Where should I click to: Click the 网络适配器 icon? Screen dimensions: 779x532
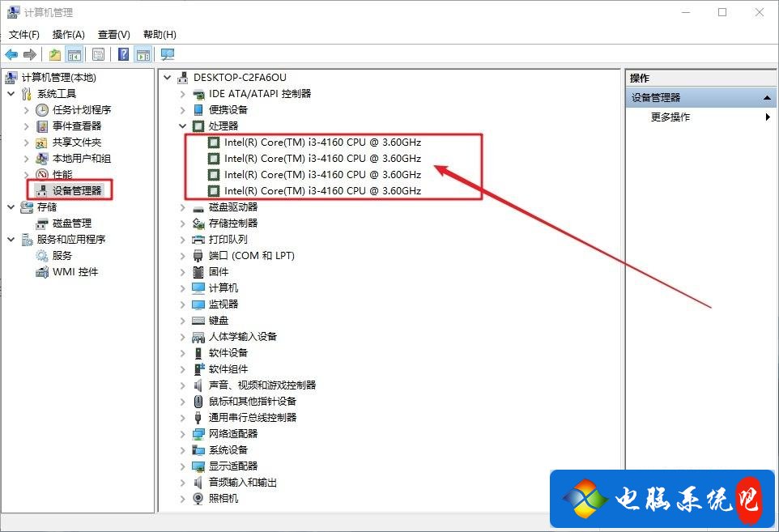(198, 434)
